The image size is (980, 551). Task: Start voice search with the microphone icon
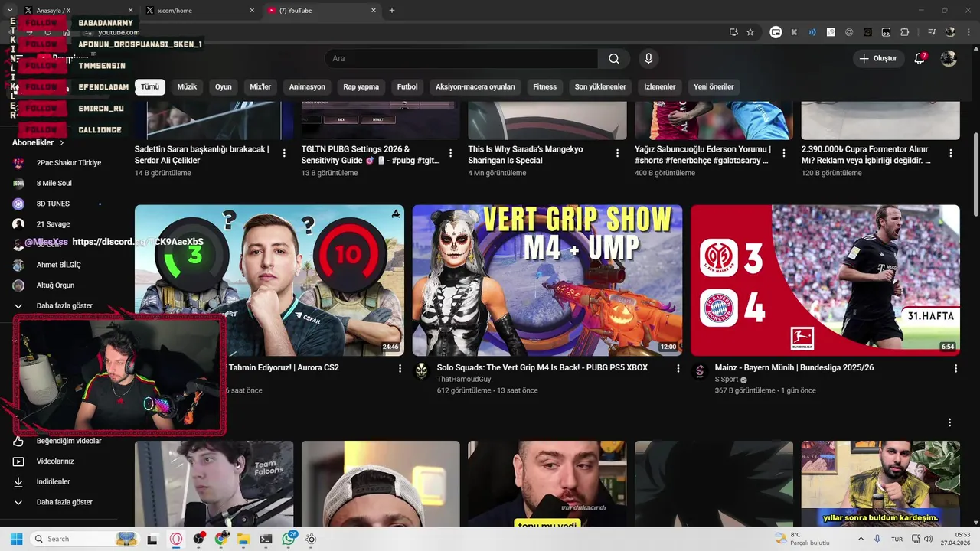tap(648, 59)
